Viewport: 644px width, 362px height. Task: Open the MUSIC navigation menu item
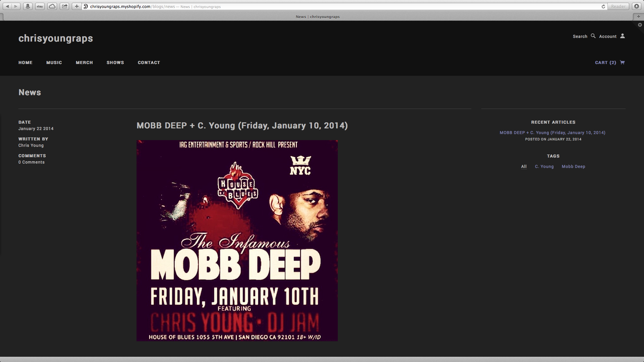pyautogui.click(x=54, y=63)
